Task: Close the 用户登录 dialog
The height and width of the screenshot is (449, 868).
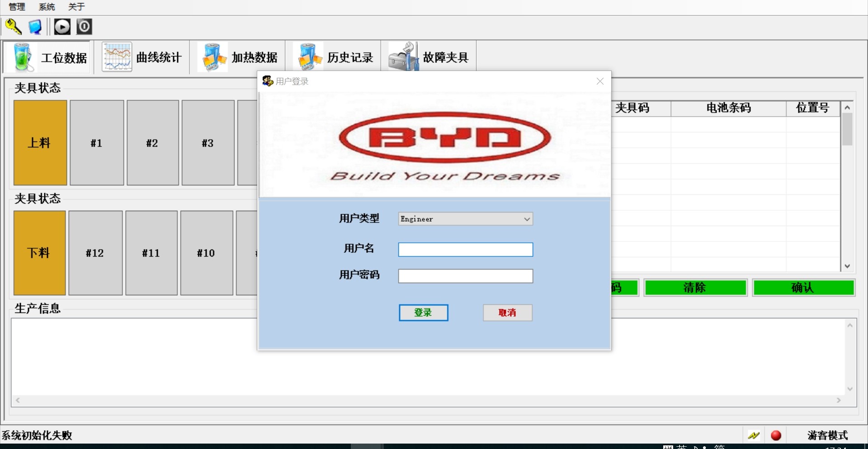Action: click(x=600, y=81)
